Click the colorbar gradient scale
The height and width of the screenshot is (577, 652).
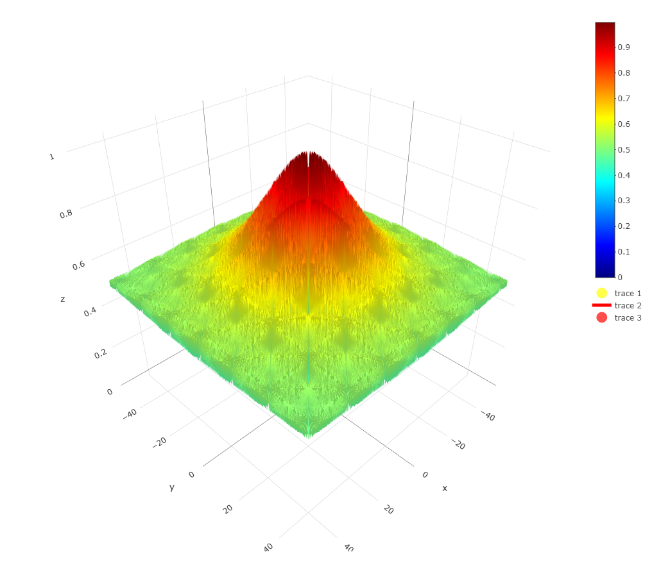(605, 150)
